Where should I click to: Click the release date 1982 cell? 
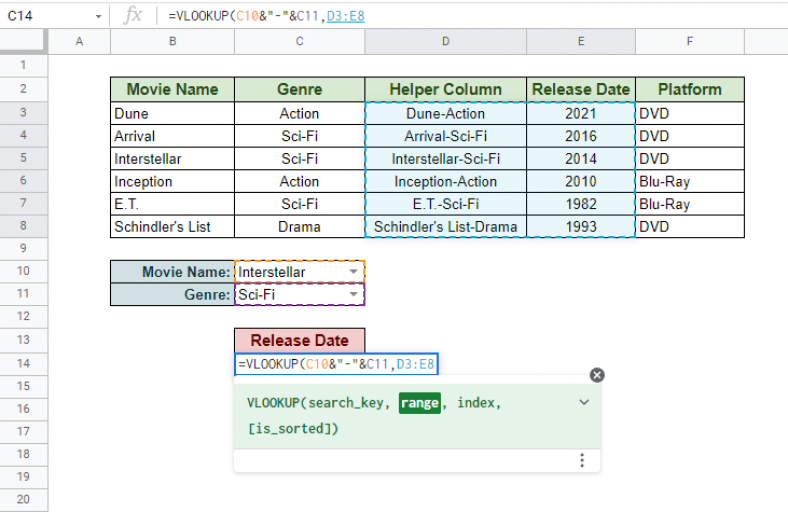point(581,204)
